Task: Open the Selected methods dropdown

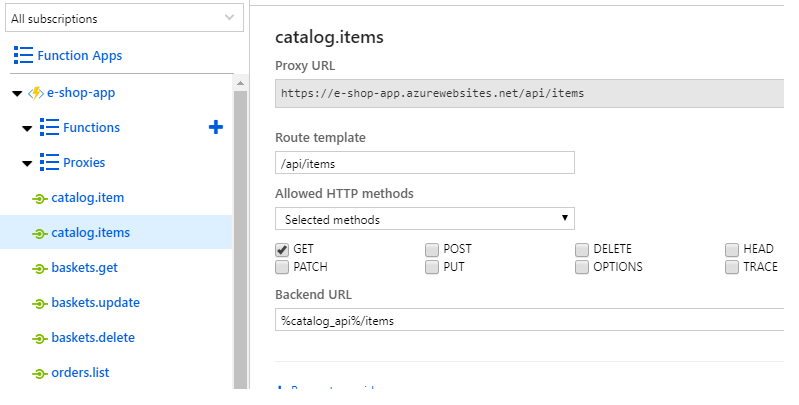Action: pyautogui.click(x=424, y=219)
